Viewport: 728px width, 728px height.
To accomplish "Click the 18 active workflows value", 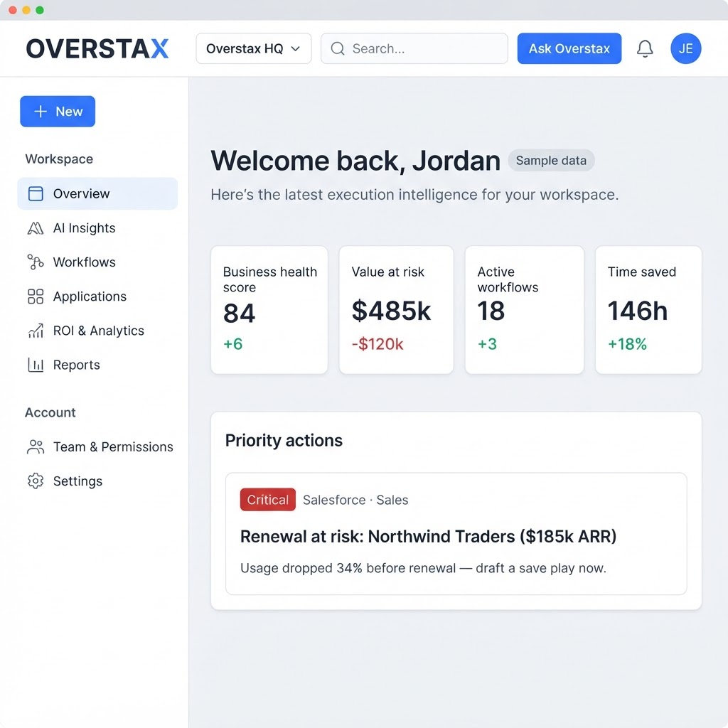I will coord(491,311).
